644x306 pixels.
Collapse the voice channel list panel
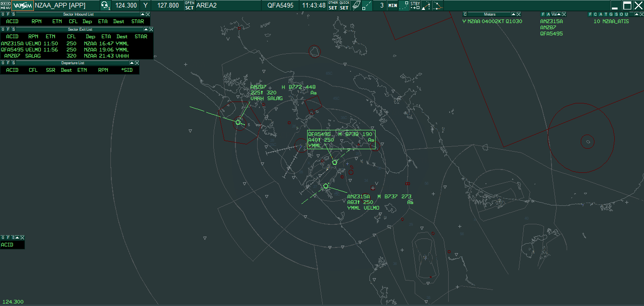point(559,15)
